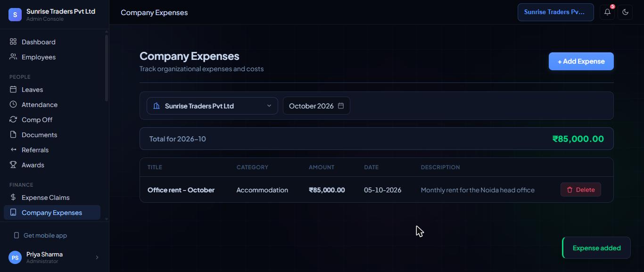The image size is (644, 272).
Task: Open the header company switcher button
Action: [555, 12]
